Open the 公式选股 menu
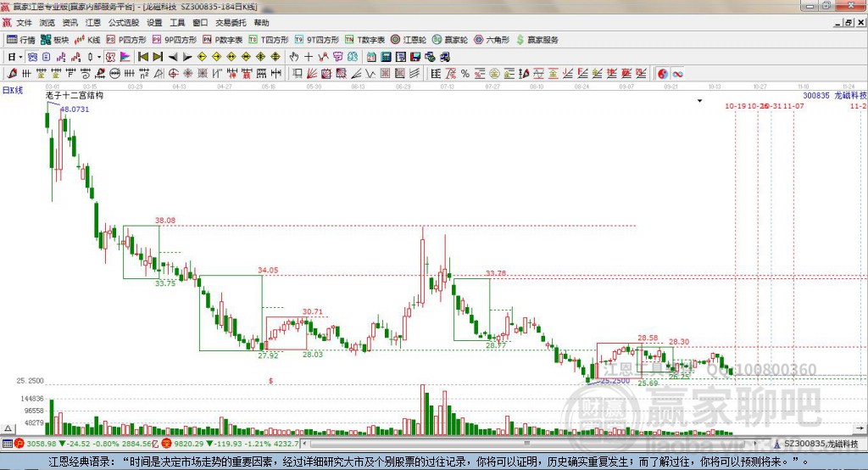The width and height of the screenshot is (868, 470). click(x=124, y=23)
